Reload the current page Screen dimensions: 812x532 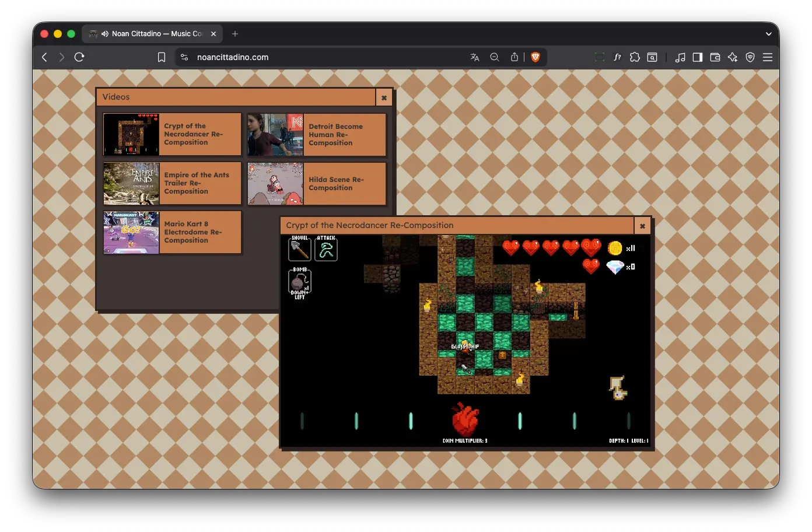click(79, 57)
